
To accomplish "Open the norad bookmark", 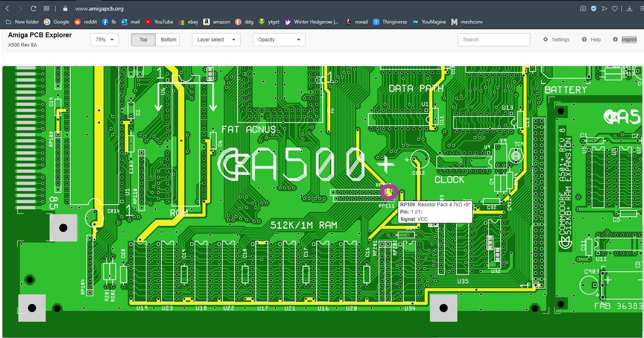I will coord(356,22).
